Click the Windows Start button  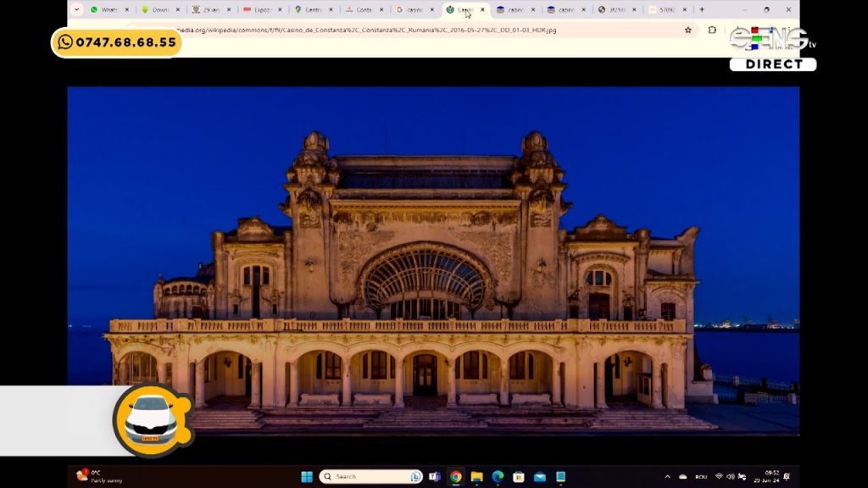[307, 477]
